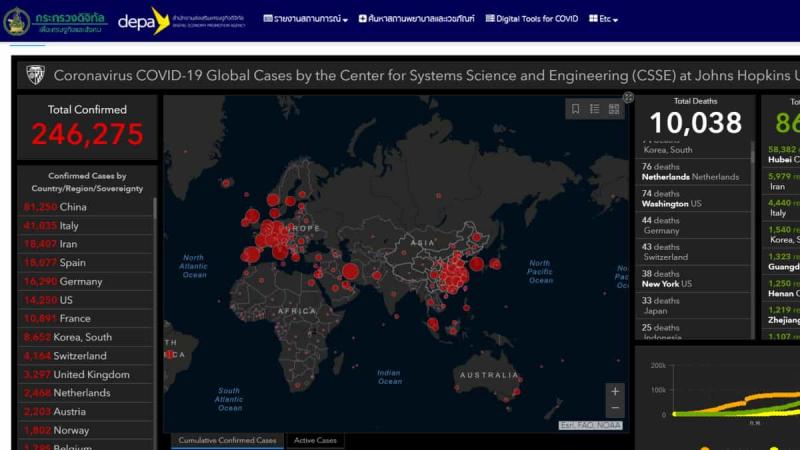This screenshot has width=800, height=450.
Task: Click the 4,440 recovered Italy row
Action: pos(781,208)
